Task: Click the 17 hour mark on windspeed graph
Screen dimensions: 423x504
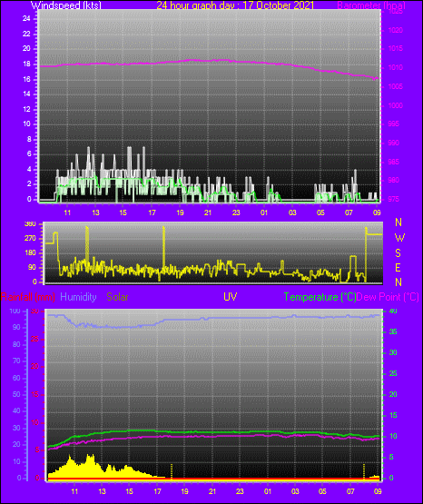Action: click(152, 212)
